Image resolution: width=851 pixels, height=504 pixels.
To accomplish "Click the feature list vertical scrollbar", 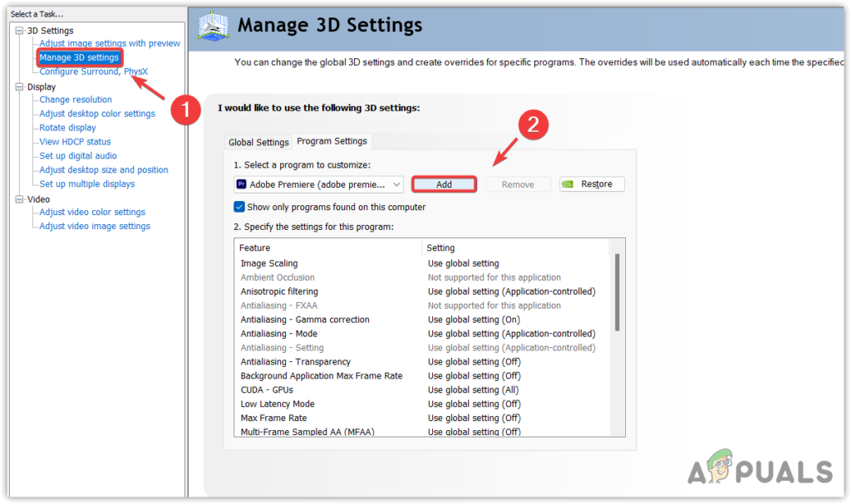I will [x=617, y=292].
